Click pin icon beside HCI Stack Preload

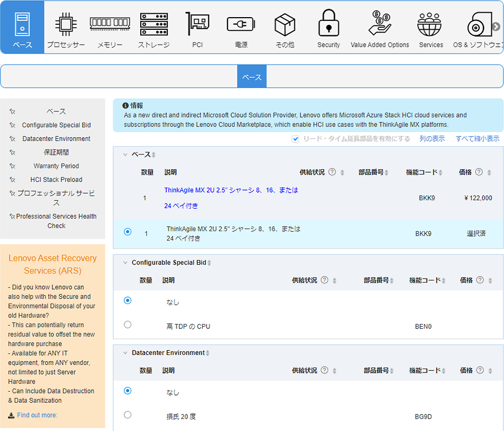click(12, 179)
